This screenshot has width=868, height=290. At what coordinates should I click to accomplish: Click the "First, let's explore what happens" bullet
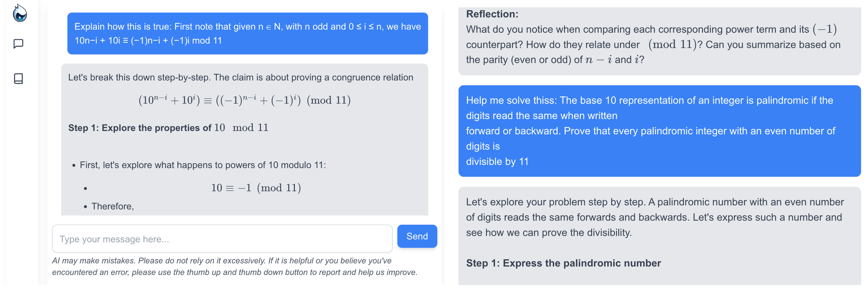[202, 165]
